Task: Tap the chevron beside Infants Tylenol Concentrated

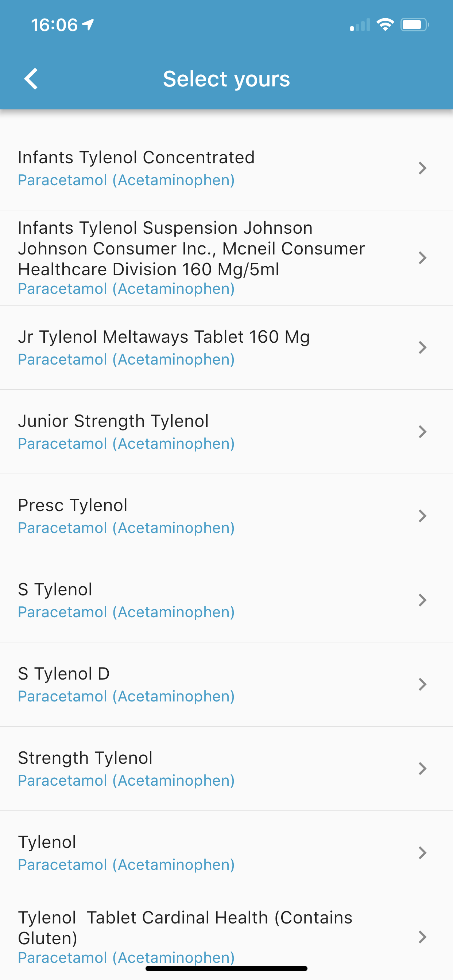Action: [x=422, y=168]
